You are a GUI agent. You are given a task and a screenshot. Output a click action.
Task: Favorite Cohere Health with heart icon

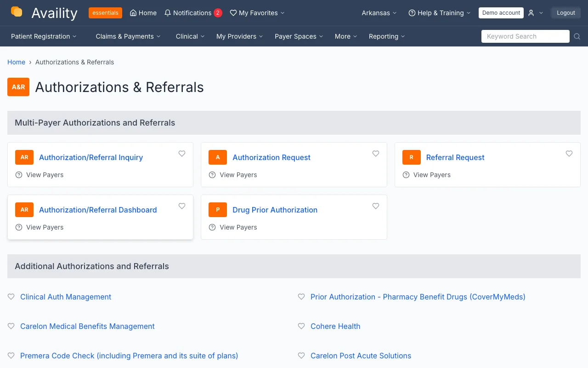coord(301,326)
